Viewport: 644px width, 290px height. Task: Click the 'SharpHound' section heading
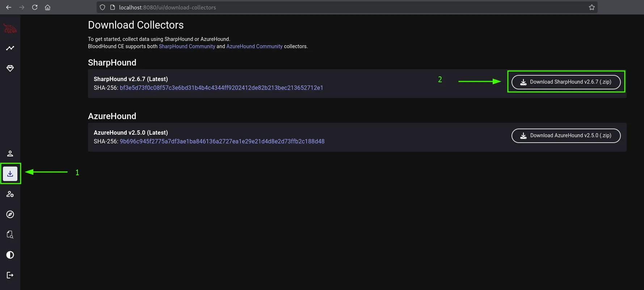[112, 63]
